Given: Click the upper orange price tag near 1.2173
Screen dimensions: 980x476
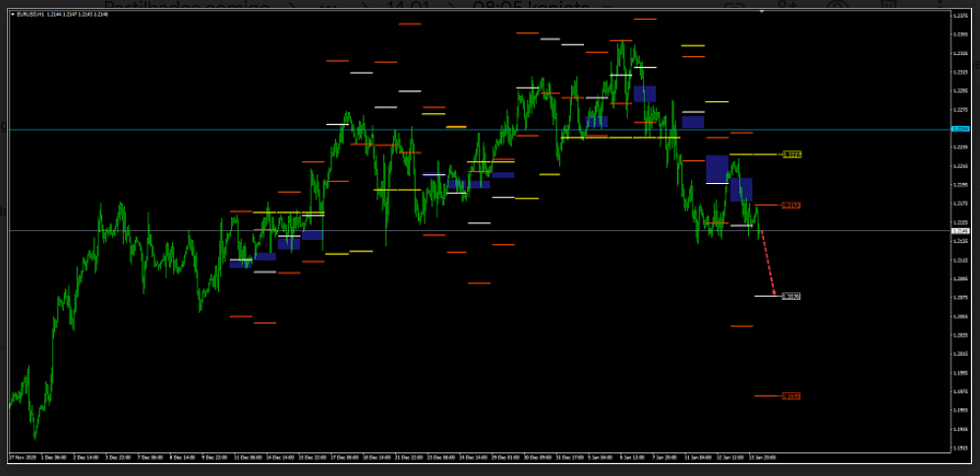Looking at the screenshot, I should point(791,206).
